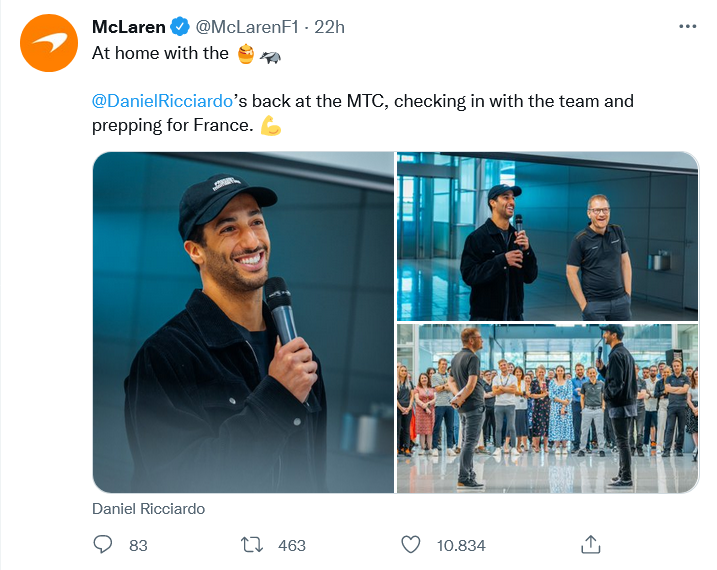Image resolution: width=717 pixels, height=570 pixels.
Task: Click the badger emoji in the tweet
Action: (271, 54)
